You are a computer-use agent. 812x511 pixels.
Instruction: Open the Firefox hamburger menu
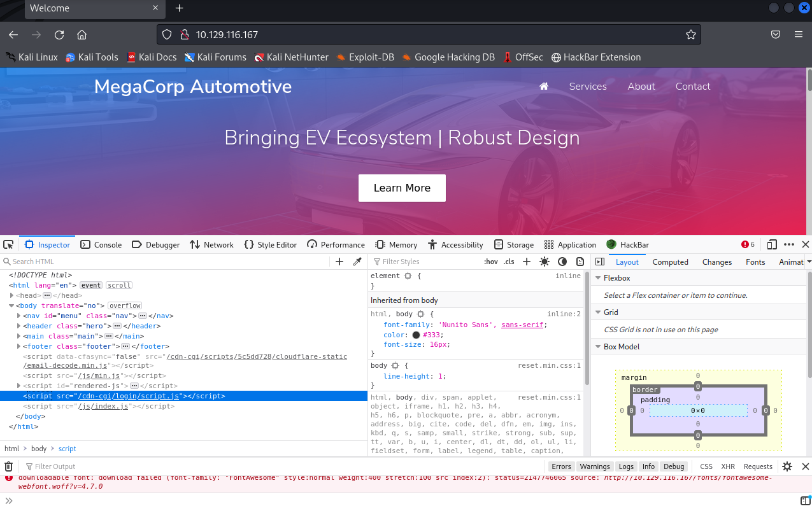[798, 34]
